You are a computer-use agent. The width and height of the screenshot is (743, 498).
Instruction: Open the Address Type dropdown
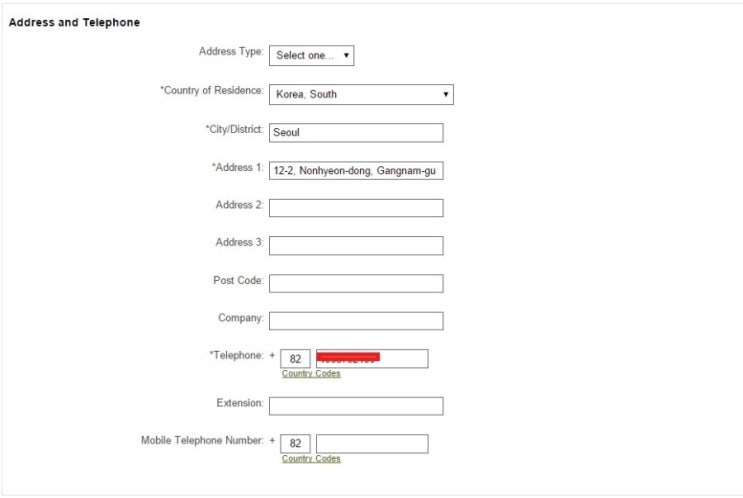(311, 56)
